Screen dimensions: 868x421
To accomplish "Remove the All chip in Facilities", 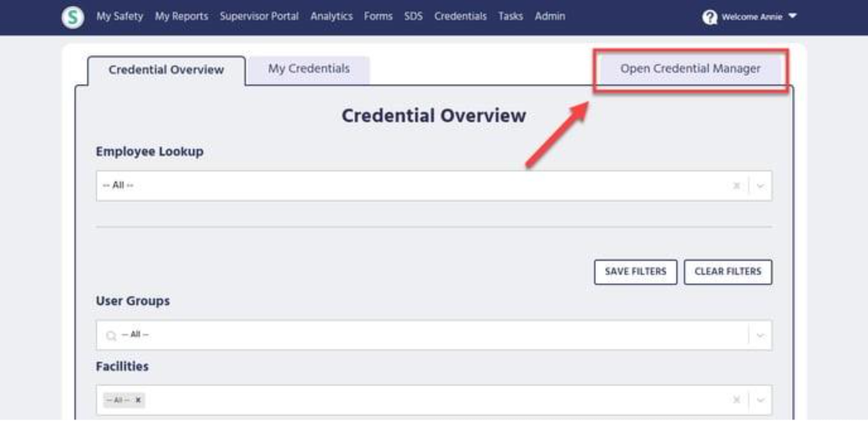I will coord(139,400).
